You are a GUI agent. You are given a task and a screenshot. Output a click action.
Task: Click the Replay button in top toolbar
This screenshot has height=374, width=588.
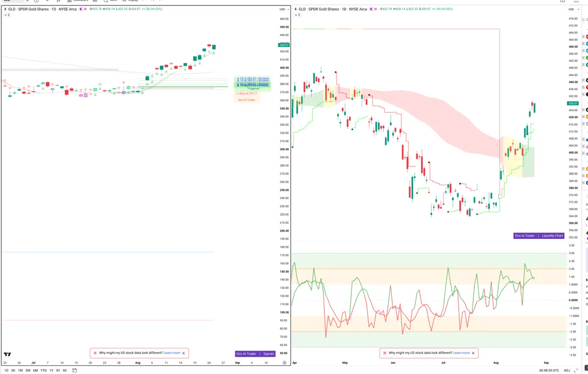130,1
